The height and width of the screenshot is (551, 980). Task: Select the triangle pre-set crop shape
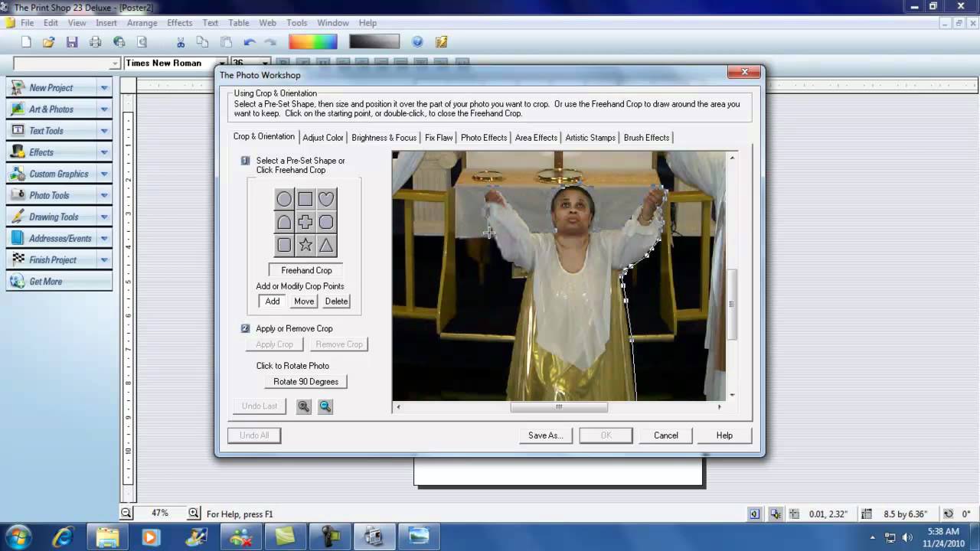(x=326, y=246)
